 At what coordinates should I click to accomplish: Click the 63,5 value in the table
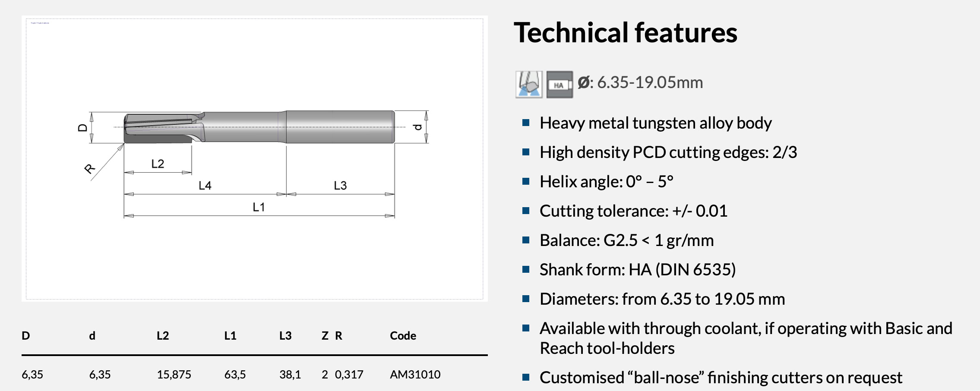235,375
